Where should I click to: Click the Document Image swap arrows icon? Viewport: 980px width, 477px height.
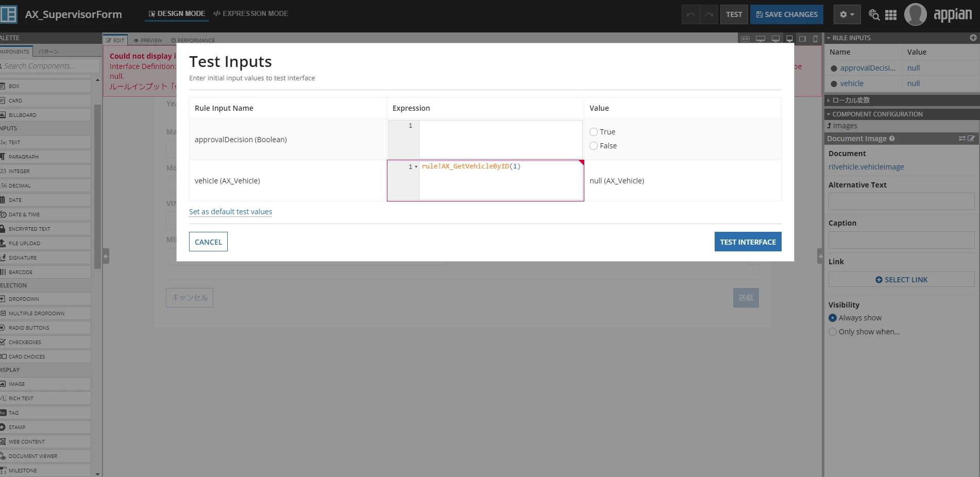[x=962, y=139]
